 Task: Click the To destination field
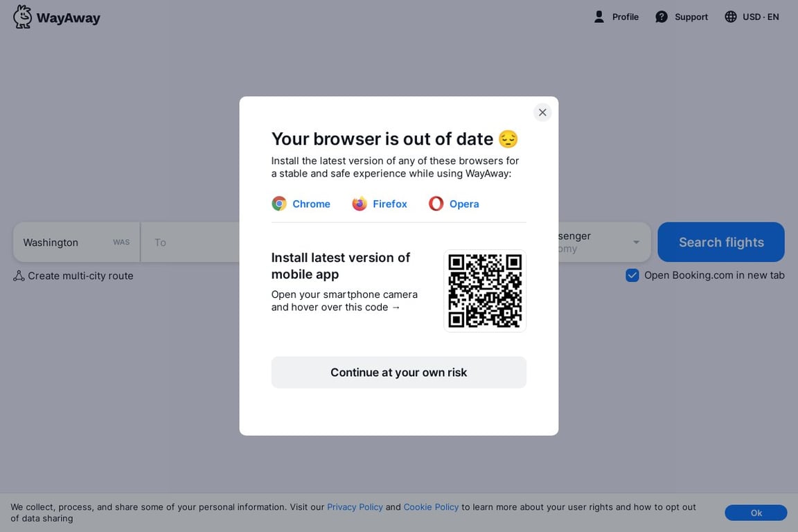pos(190,242)
